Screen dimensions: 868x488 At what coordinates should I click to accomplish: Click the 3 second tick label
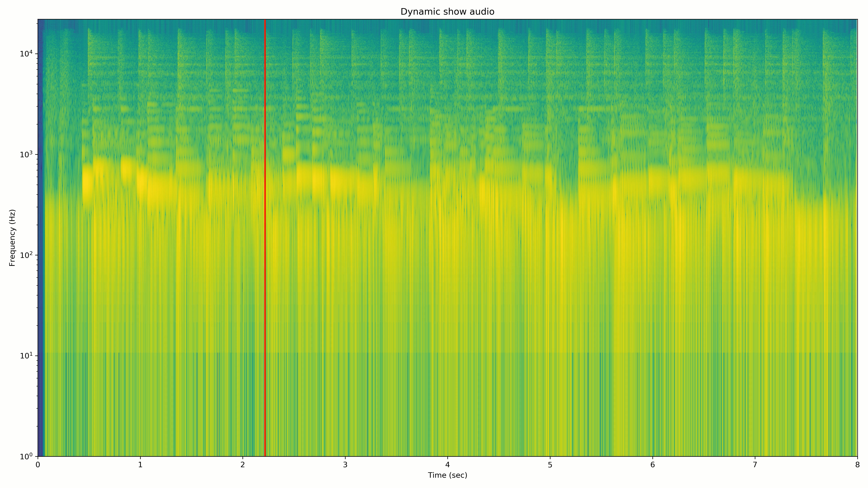click(x=345, y=465)
